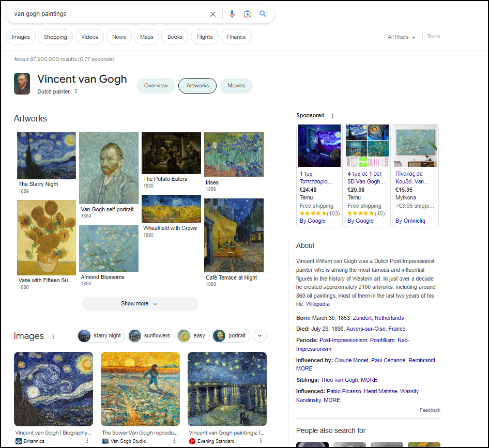Follow the Claude Monet link
Viewport: 489px width, 448px height.
point(351,360)
